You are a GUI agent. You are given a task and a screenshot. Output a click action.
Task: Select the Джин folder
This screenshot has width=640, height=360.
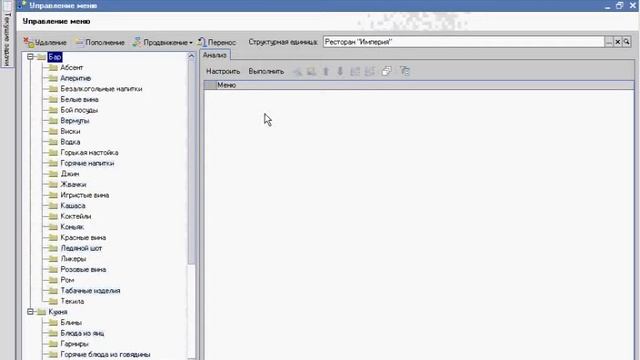coord(70,174)
